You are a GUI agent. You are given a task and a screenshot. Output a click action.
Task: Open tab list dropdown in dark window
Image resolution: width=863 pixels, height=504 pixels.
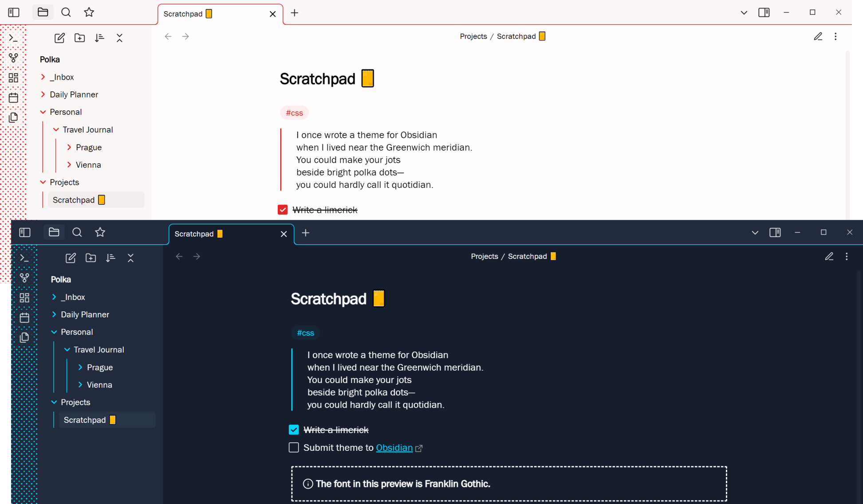point(755,232)
